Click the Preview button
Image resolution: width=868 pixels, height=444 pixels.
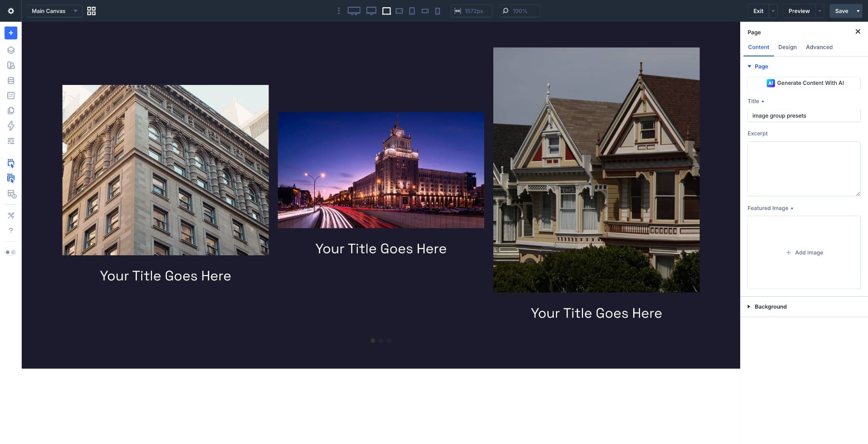(799, 11)
